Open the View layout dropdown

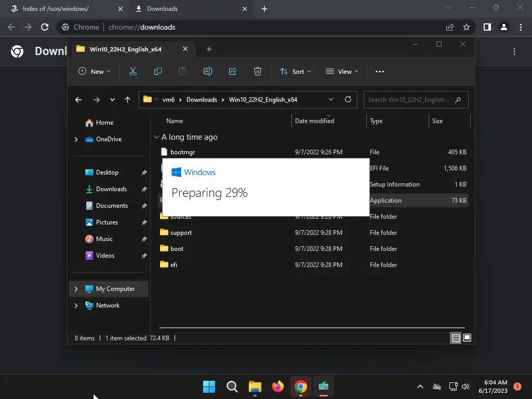click(342, 72)
